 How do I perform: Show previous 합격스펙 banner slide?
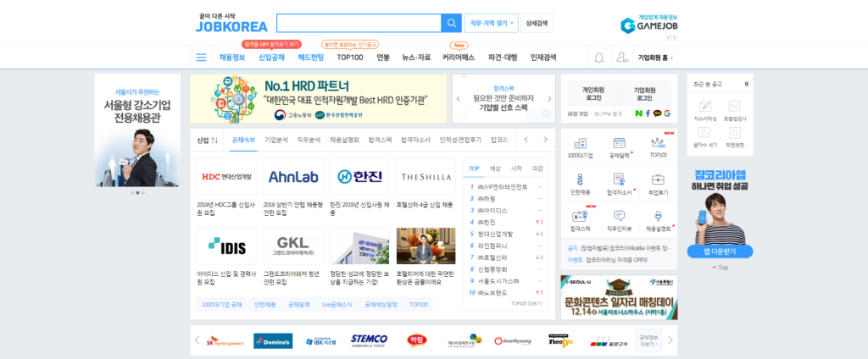pyautogui.click(x=459, y=98)
